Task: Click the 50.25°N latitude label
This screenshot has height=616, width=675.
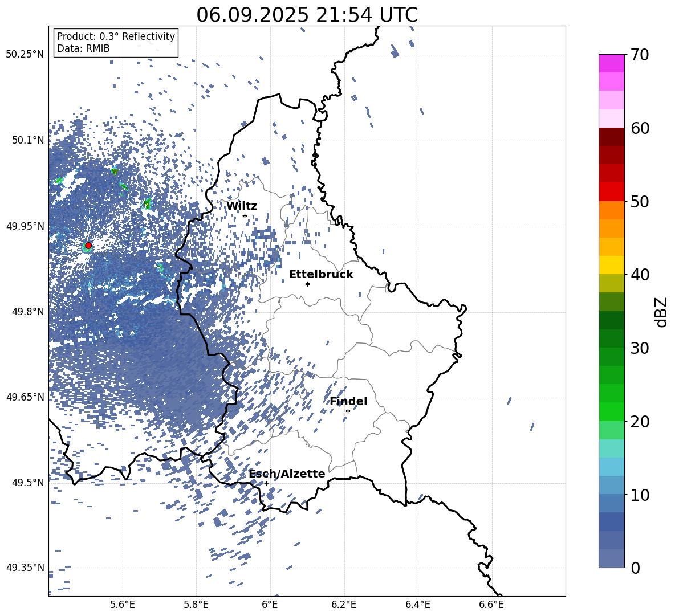Action: 25,55
